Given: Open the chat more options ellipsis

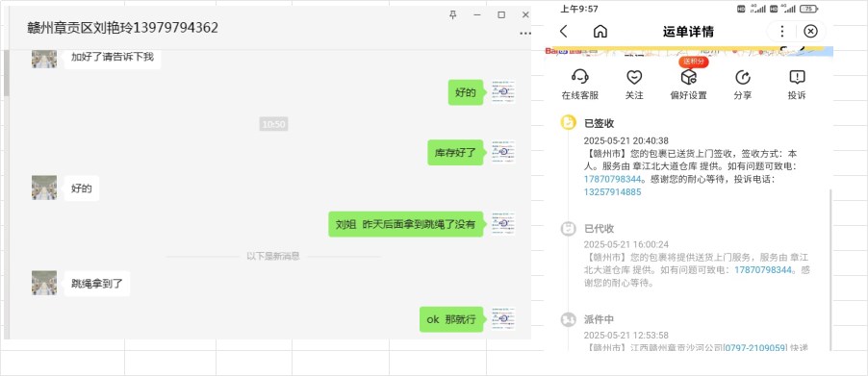Looking at the screenshot, I should 524,34.
